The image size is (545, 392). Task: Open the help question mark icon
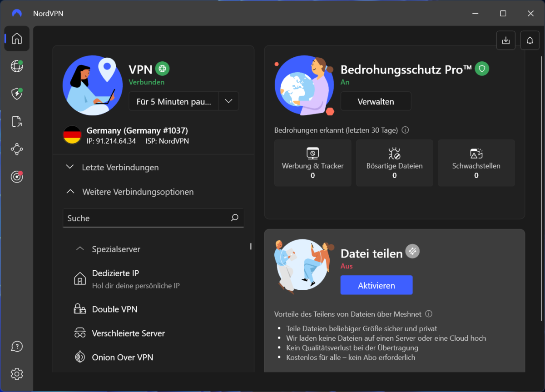pos(17,347)
